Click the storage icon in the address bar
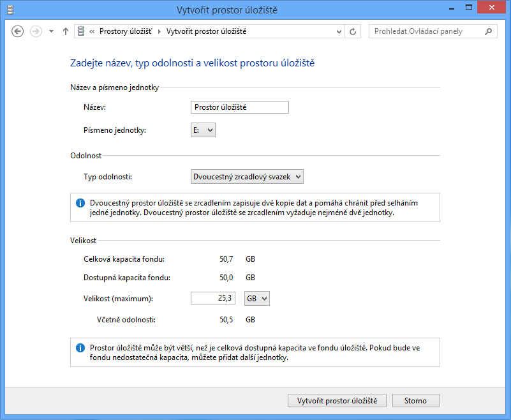The image size is (511, 420). tap(80, 31)
